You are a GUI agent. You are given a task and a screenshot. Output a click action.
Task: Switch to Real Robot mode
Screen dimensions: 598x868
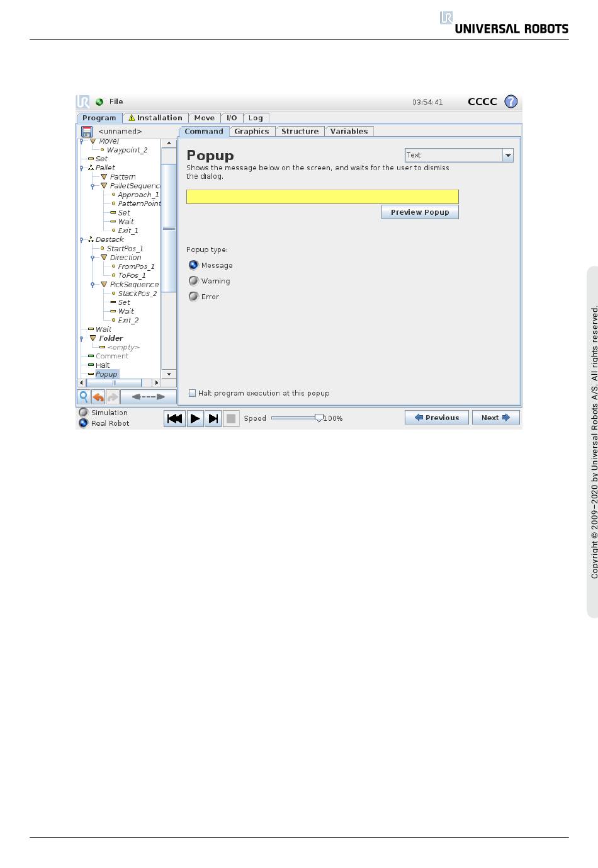83,423
